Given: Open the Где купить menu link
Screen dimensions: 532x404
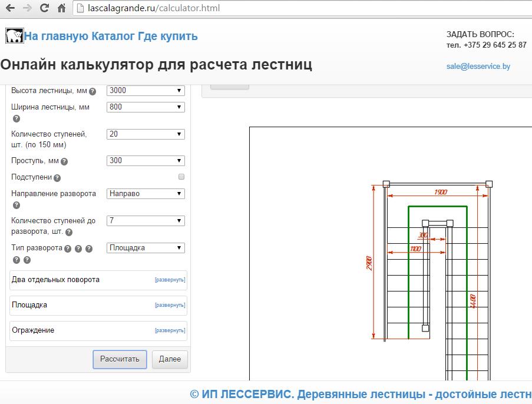Looking at the screenshot, I should tap(167, 36).
